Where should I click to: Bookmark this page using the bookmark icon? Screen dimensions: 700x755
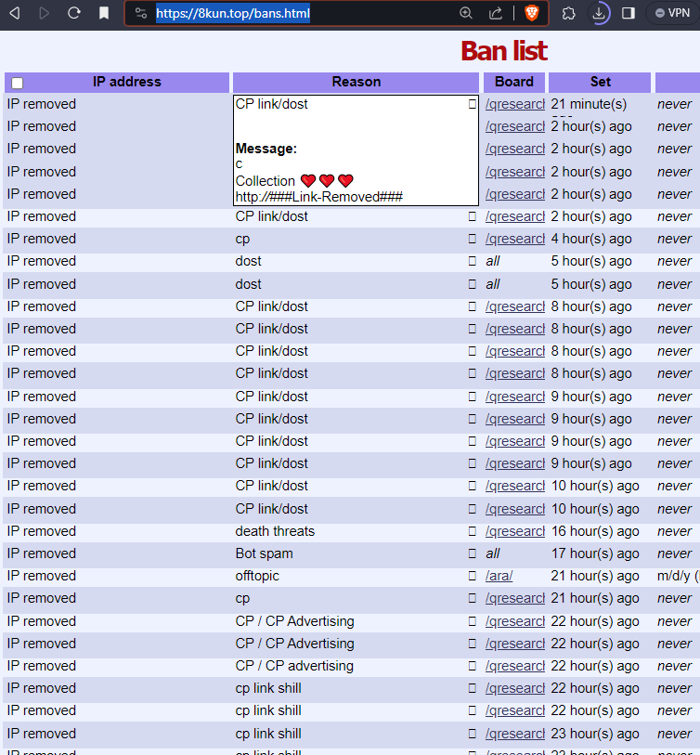(103, 13)
